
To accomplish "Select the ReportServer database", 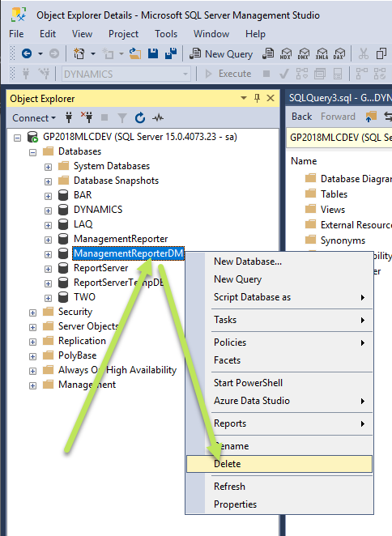I will (101, 268).
